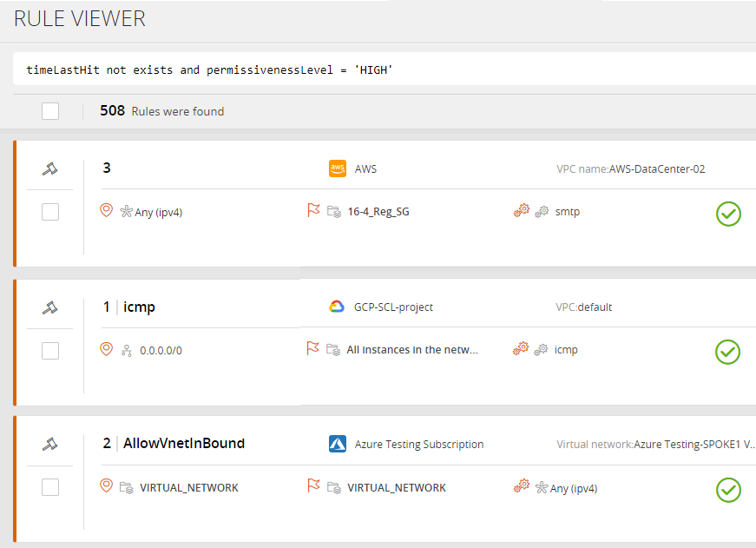Click the destination flag icon beside 16-4_Reg_SG
Screen dimensions: 756x548
coord(313,211)
